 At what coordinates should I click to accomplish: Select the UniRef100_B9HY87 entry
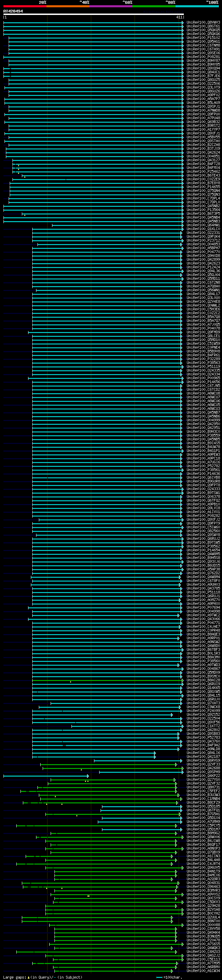click(203, 60)
